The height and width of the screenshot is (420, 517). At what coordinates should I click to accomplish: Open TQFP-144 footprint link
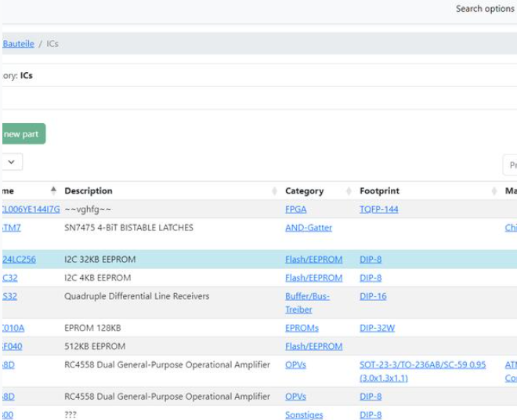[379, 209]
